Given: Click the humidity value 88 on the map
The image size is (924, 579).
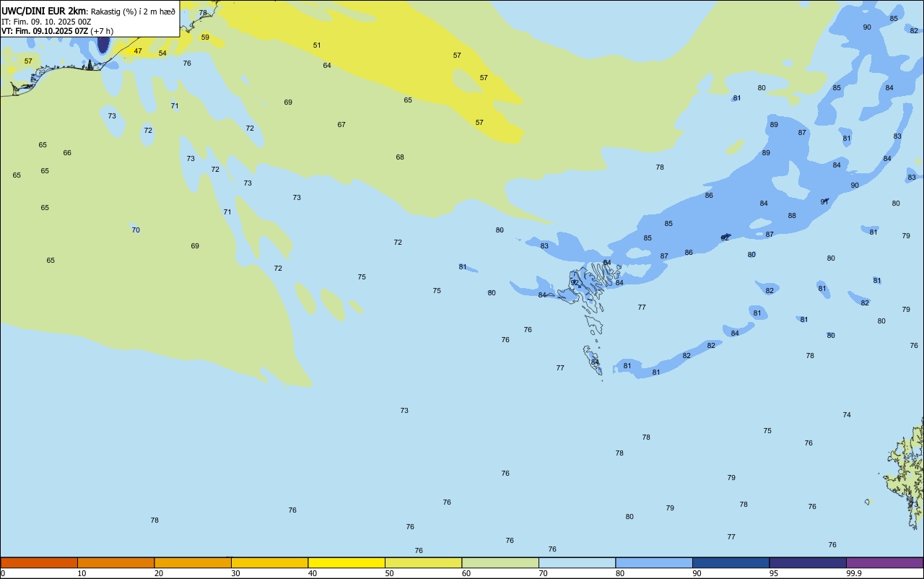Looking at the screenshot, I should coord(792,216).
